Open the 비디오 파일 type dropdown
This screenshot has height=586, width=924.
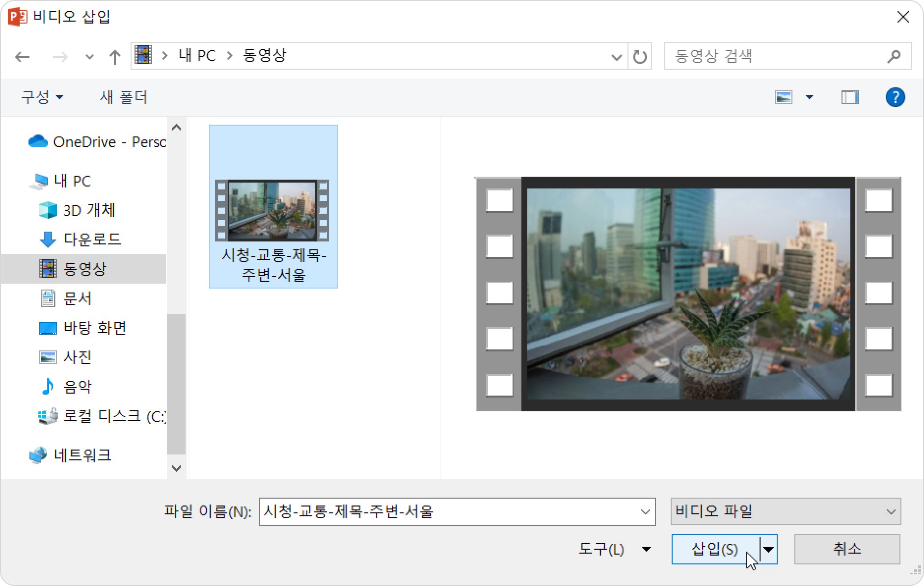pos(786,511)
